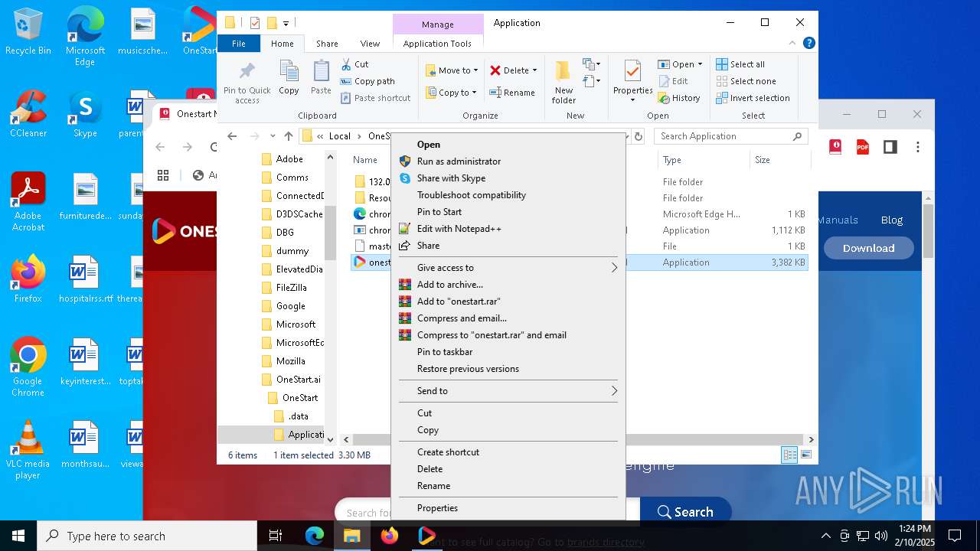This screenshot has height=551, width=980.
Task: Click the Paste ribbon icon
Action: tap(321, 78)
